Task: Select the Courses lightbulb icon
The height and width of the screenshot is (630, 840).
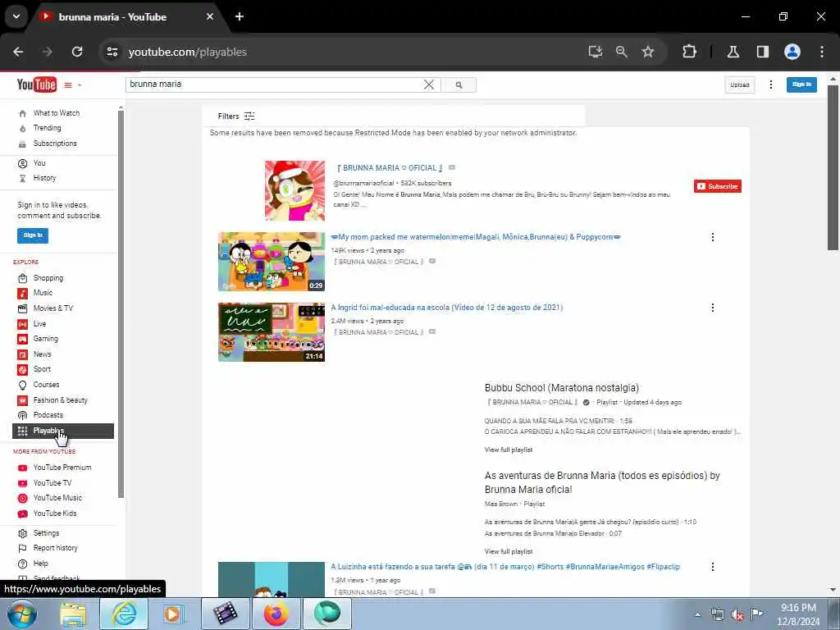Action: click(x=22, y=386)
